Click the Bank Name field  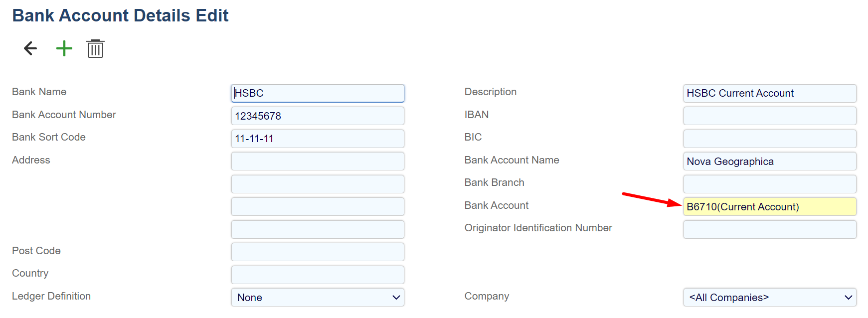click(x=318, y=93)
